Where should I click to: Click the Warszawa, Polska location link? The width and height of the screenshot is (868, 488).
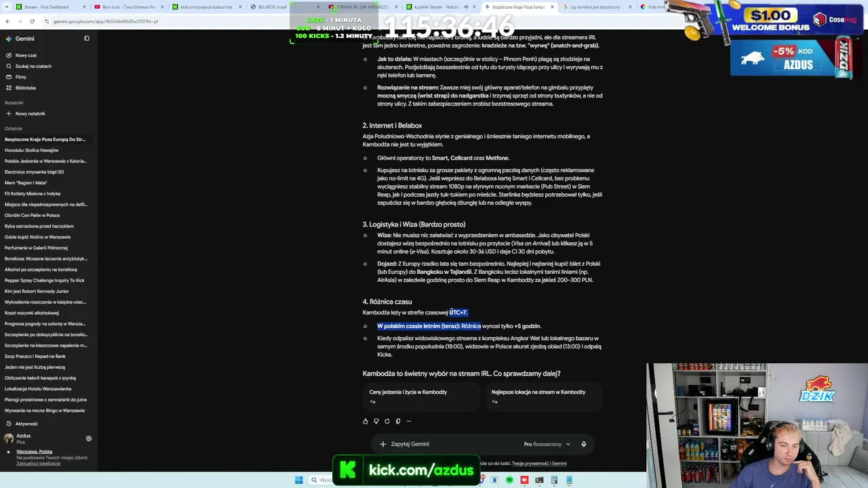point(35,451)
